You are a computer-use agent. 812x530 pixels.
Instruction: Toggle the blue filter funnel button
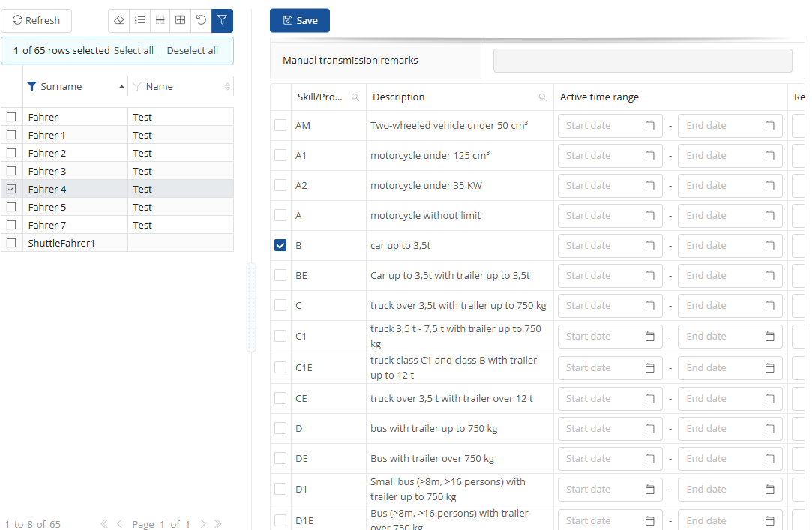pyautogui.click(x=222, y=21)
